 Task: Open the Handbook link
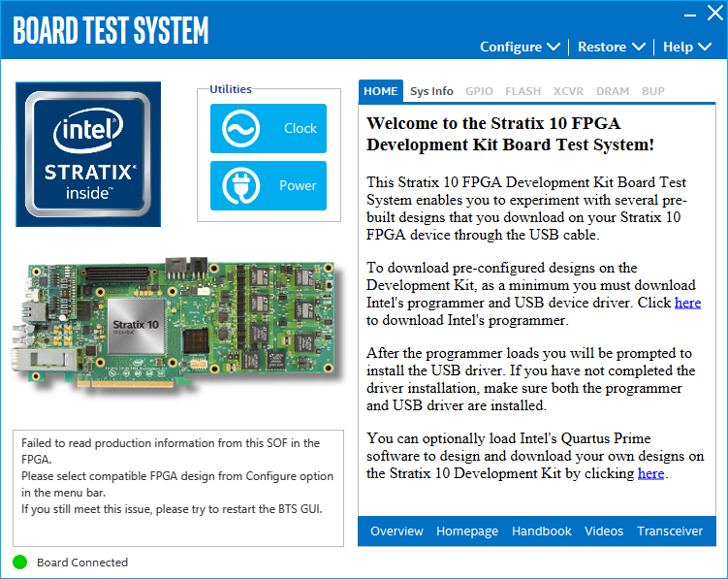click(541, 531)
